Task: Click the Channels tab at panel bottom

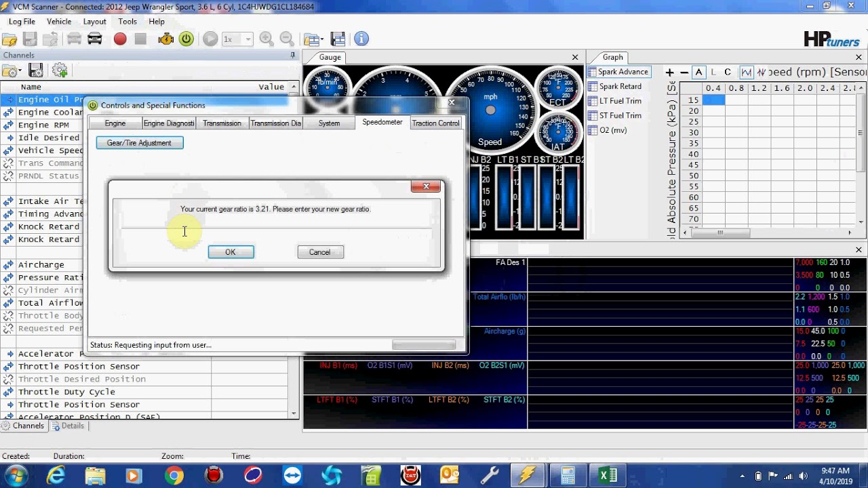Action: click(23, 426)
